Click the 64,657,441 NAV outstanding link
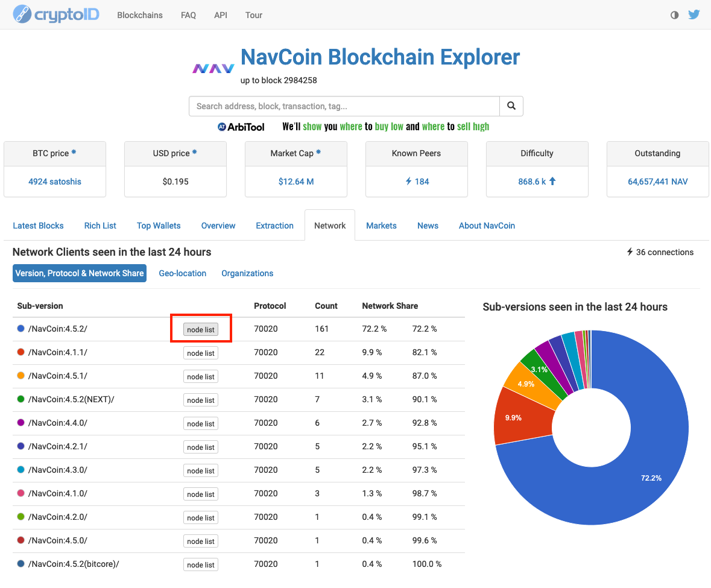Viewport: 711px width, 588px height. [657, 182]
